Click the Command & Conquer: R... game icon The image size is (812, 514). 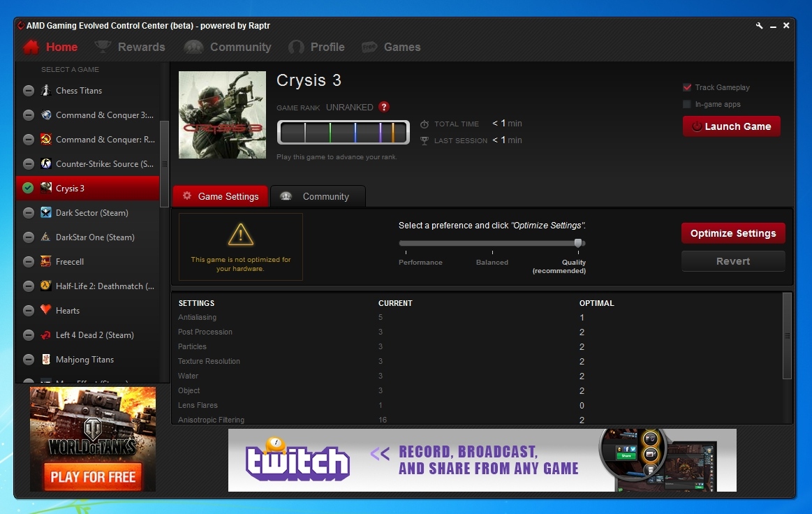coord(46,139)
